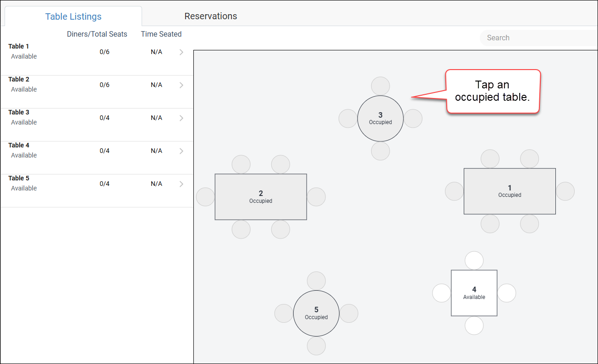598x364 pixels.
Task: Select the top seat of table 4
Action: (x=474, y=261)
